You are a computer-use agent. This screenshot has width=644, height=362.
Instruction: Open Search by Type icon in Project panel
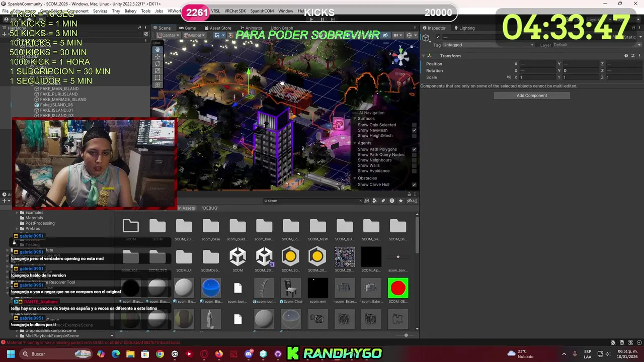374,201
